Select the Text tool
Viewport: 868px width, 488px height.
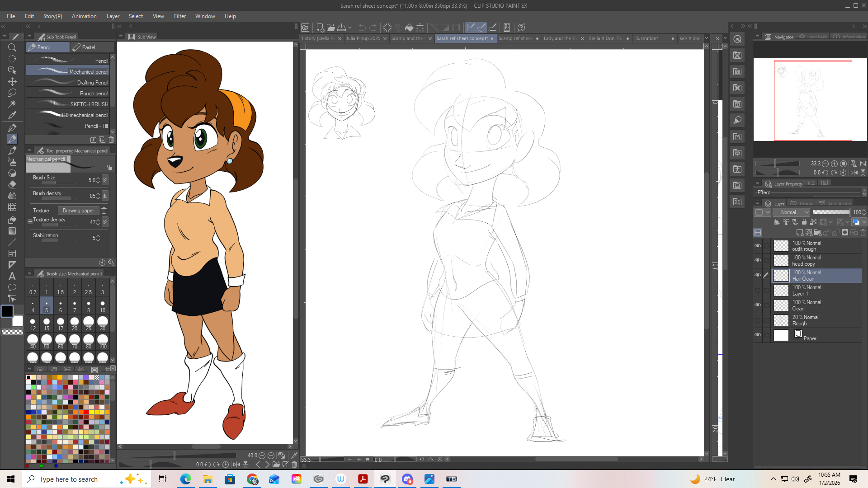tap(12, 276)
